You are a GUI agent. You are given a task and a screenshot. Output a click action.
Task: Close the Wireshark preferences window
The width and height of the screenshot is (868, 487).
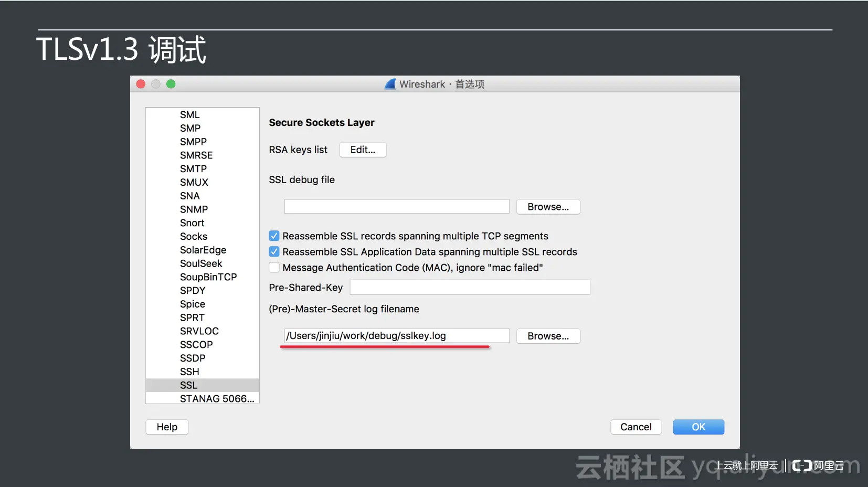pyautogui.click(x=141, y=84)
